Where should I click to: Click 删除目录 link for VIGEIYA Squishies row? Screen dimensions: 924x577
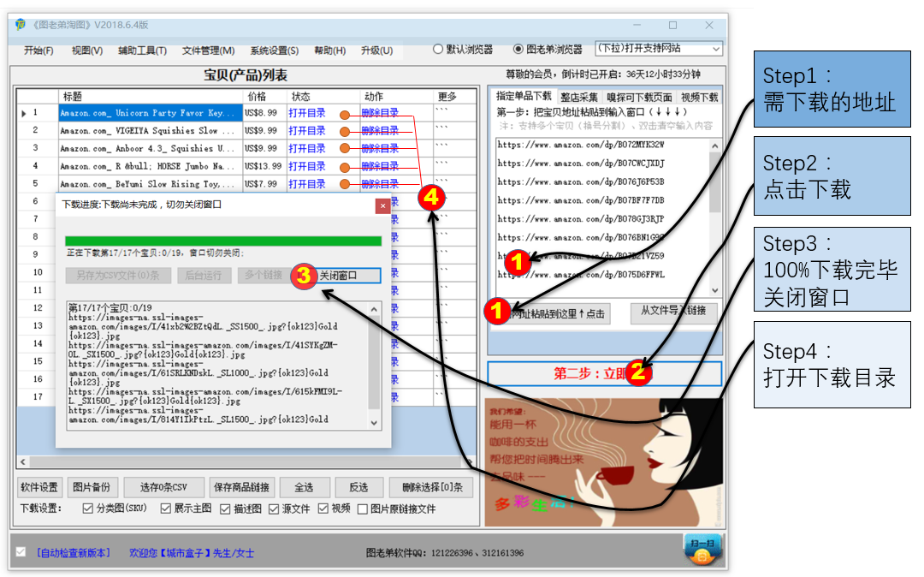380,131
